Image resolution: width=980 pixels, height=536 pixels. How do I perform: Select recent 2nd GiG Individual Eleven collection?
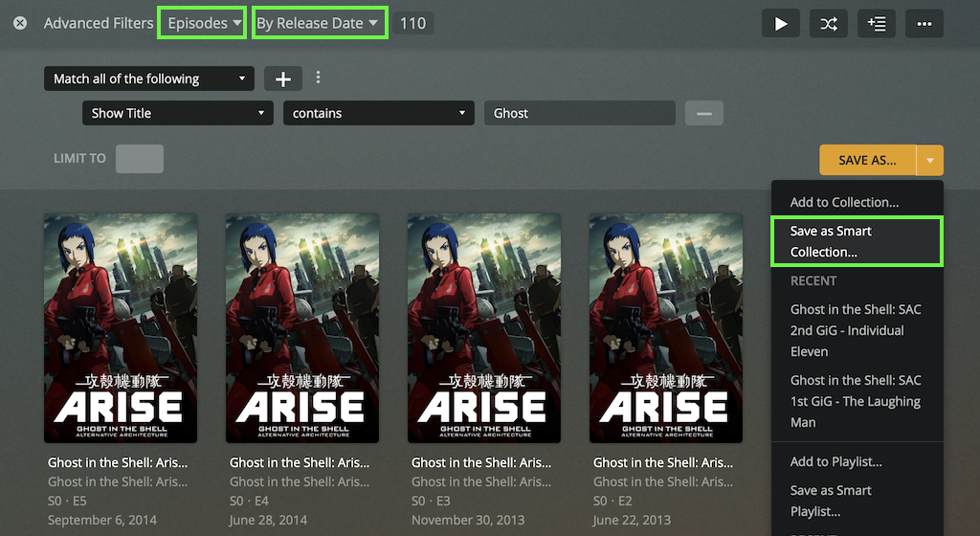(857, 330)
